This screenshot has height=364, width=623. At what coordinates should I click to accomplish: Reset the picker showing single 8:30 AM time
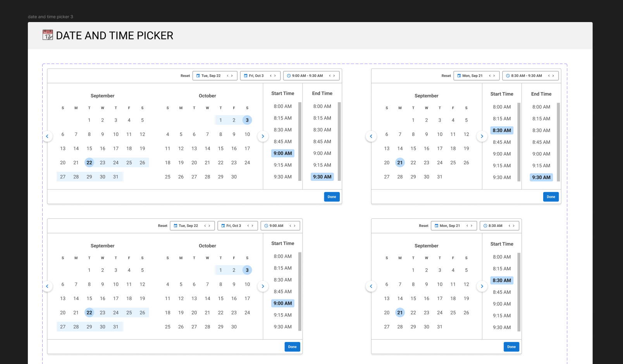coord(423,226)
